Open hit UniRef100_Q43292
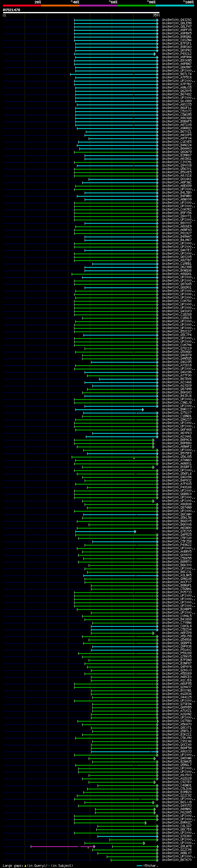197x868 pixels. (x=176, y=20)
